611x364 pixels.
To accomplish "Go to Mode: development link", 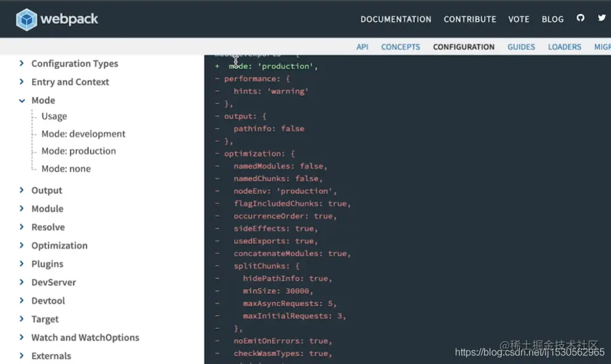I will pyautogui.click(x=83, y=134).
